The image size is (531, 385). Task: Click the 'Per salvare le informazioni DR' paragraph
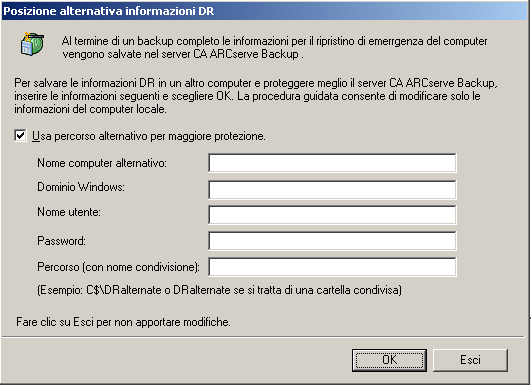pos(256,96)
